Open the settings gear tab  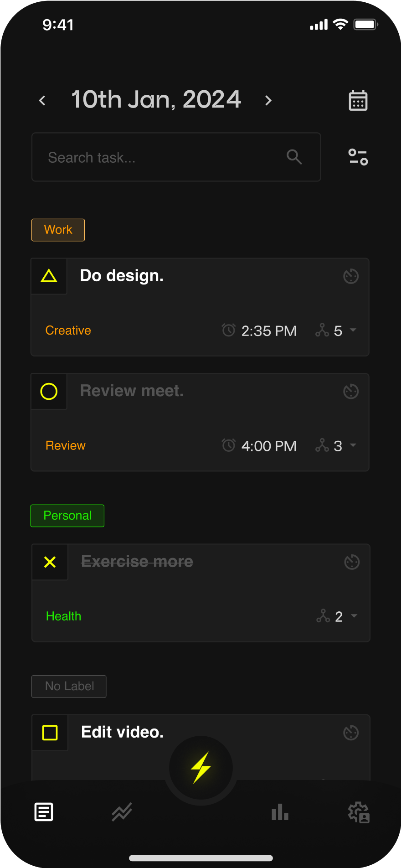click(359, 812)
